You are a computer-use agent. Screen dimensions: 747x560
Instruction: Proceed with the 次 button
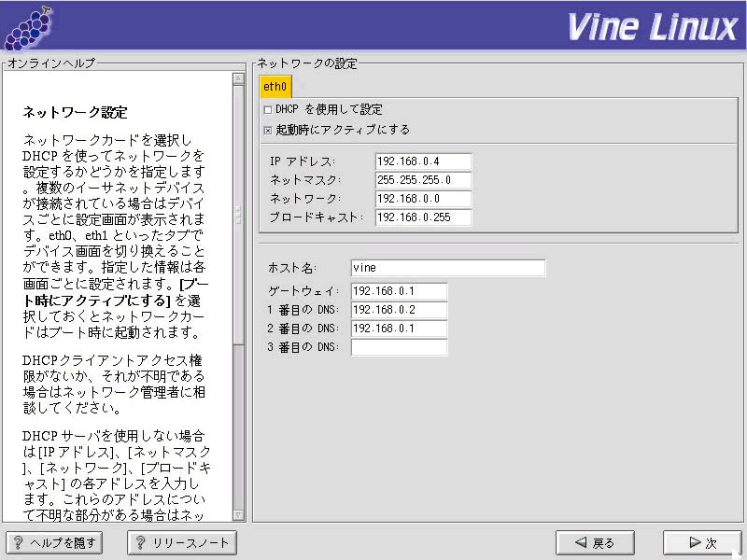pyautogui.click(x=703, y=543)
